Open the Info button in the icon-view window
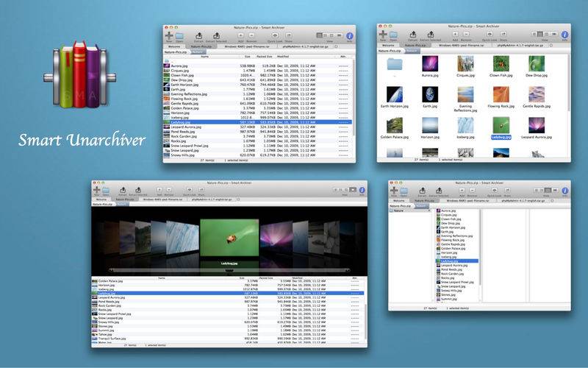588x368 pixels. click(x=564, y=35)
